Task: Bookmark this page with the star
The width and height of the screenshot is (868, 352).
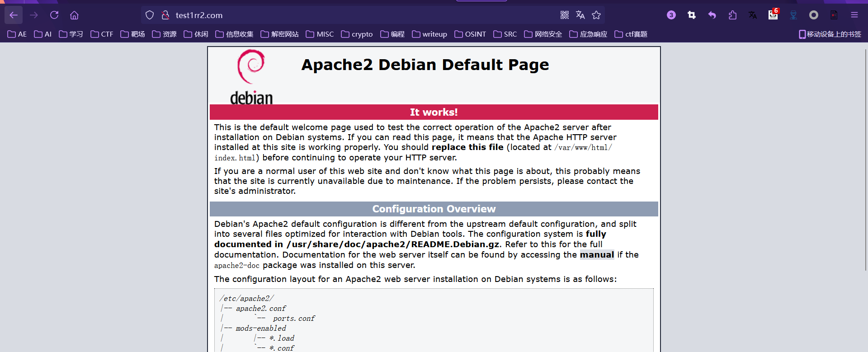Action: (x=596, y=15)
